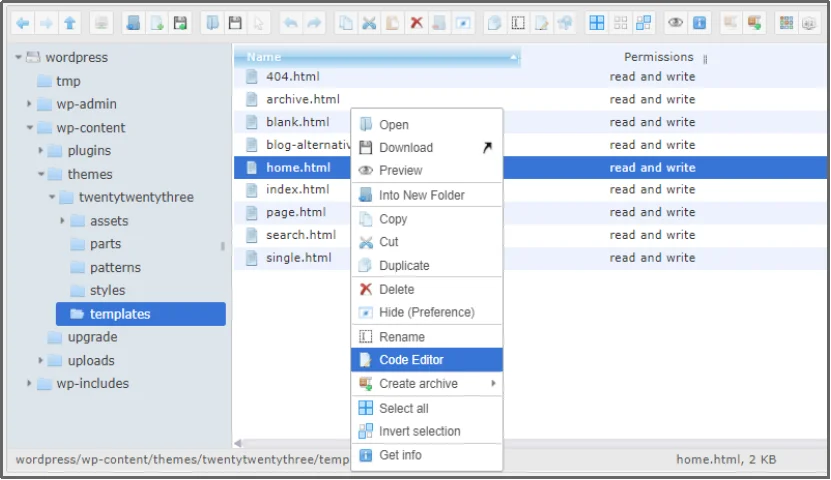The height and width of the screenshot is (480, 831).
Task: Click the mount network volume toolbar icon
Action: (x=101, y=23)
